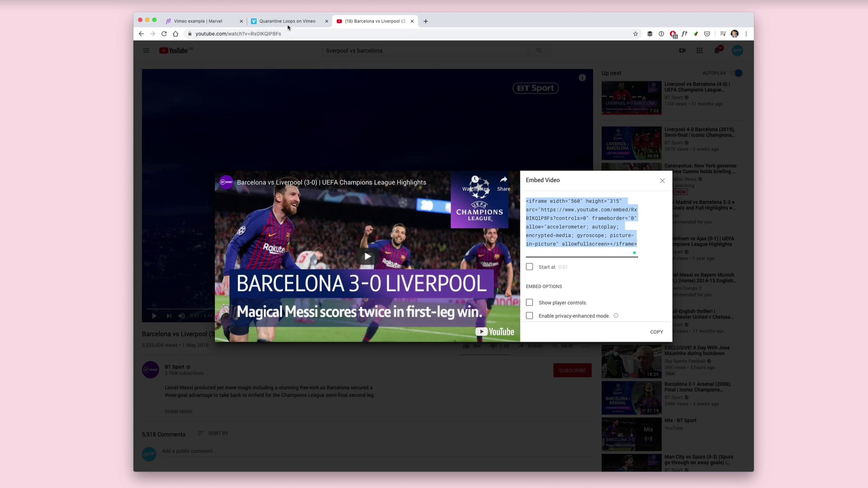868x488 pixels.
Task: Check Show player controls
Action: (529, 303)
